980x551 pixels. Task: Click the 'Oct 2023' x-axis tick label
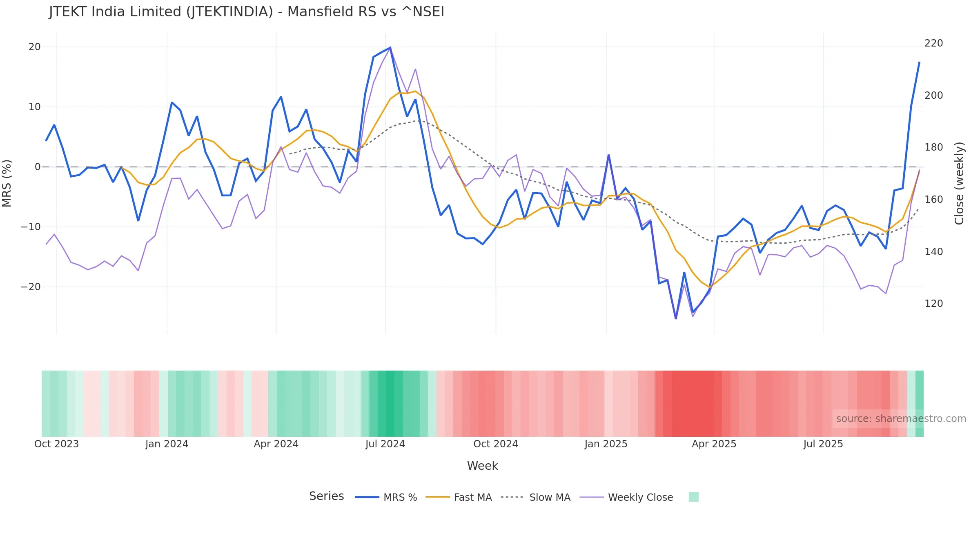56,444
